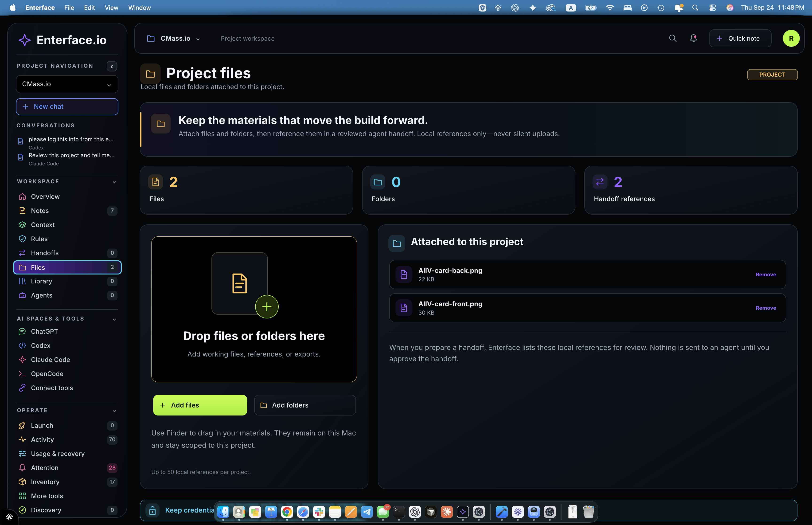Screen dimensions: 812x525
Task: Open the Codex tool
Action: [x=67, y=345]
